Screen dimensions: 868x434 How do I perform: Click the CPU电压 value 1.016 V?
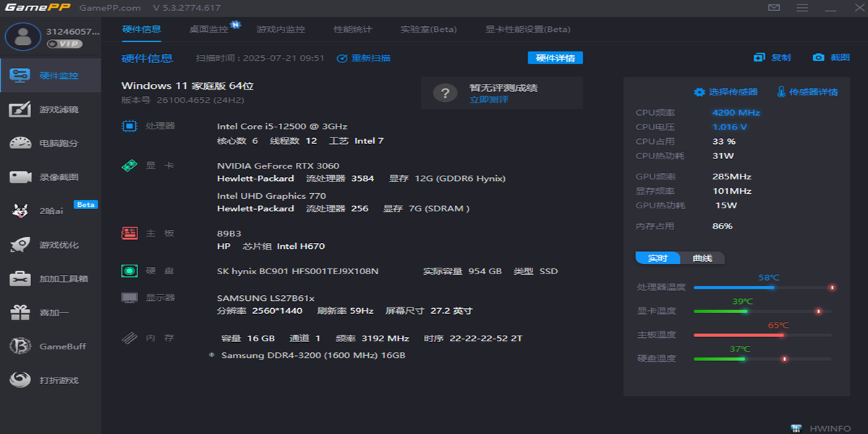click(730, 127)
